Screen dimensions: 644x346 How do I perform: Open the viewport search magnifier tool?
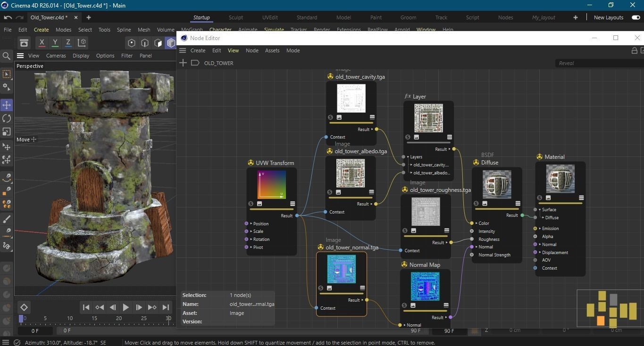pyautogui.click(x=7, y=56)
